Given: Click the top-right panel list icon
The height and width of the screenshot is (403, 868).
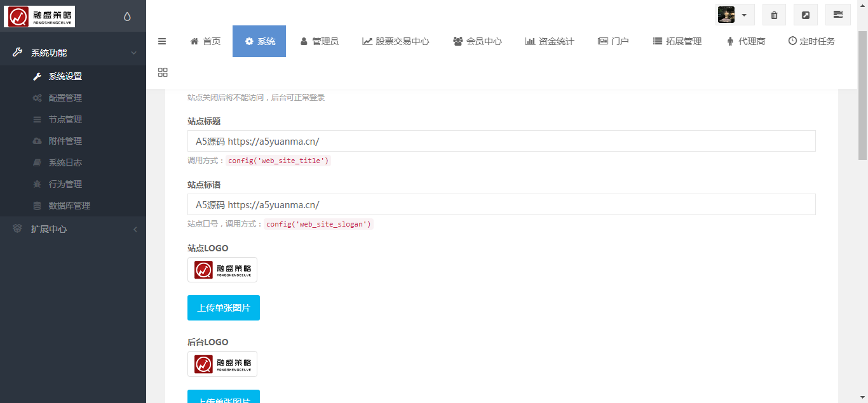Looking at the screenshot, I should (x=837, y=15).
